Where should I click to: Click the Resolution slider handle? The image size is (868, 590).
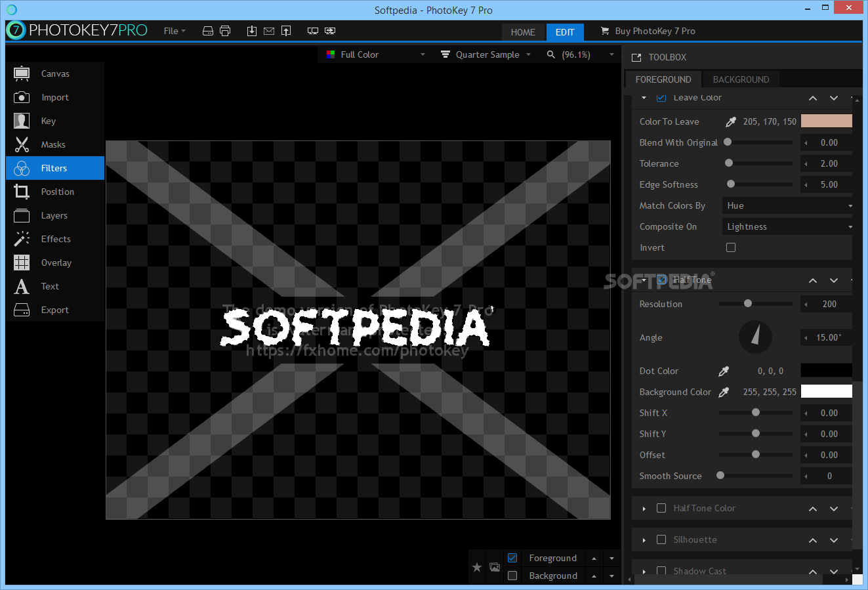(748, 303)
